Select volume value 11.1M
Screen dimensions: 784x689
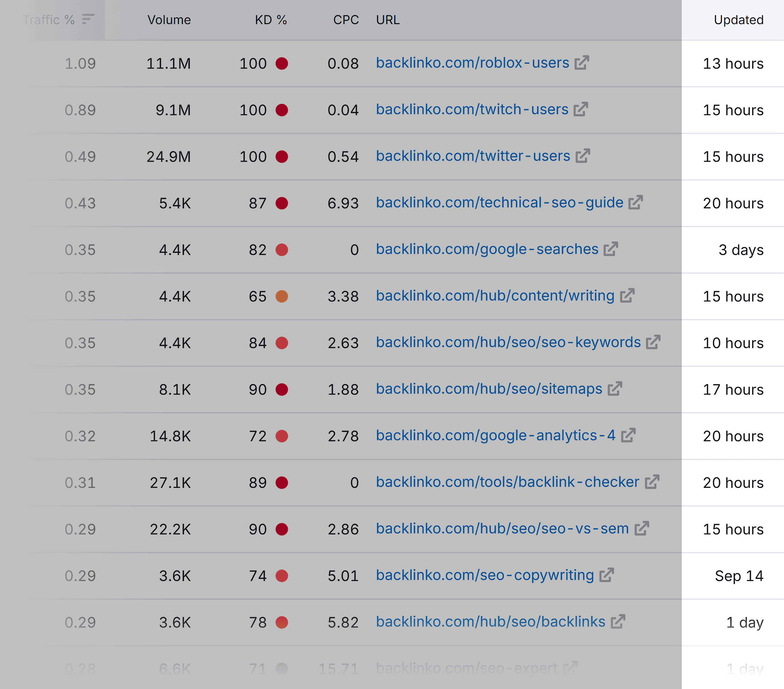pyautogui.click(x=168, y=63)
